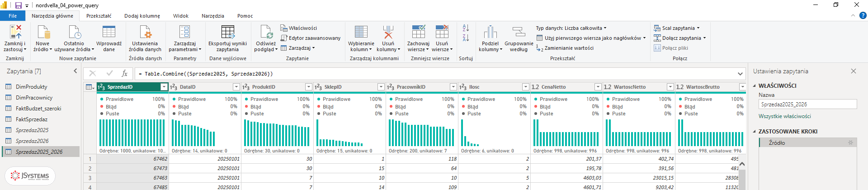The height and width of the screenshot is (190, 868).
Task: Collapse ZASTOSOWANE KROKI section
Action: coord(755,131)
